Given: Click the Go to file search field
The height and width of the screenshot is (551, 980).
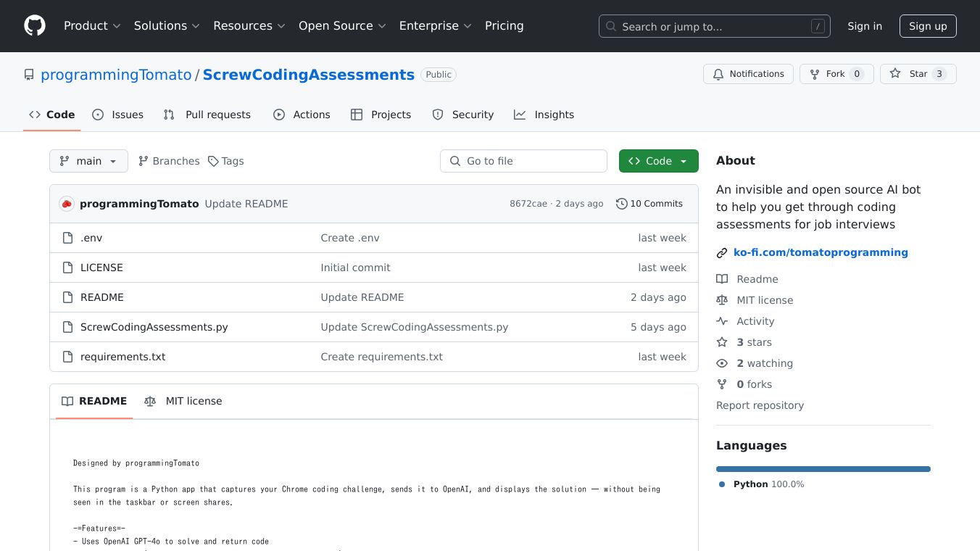Looking at the screenshot, I should [x=523, y=161].
